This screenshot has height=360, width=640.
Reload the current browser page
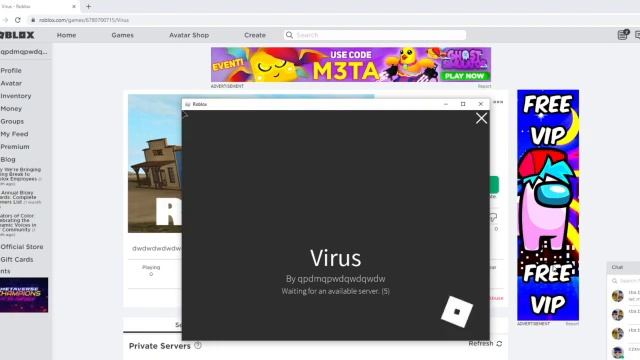point(18,20)
